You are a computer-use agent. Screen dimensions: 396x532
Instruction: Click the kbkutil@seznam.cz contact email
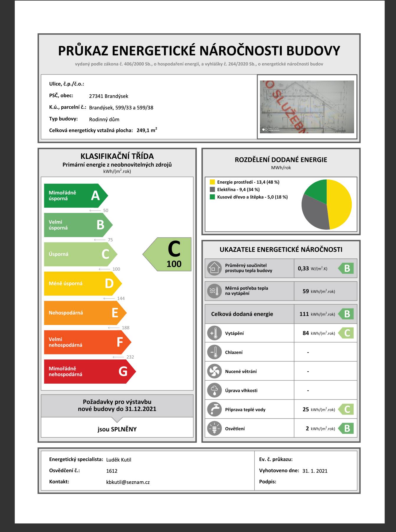128,482
